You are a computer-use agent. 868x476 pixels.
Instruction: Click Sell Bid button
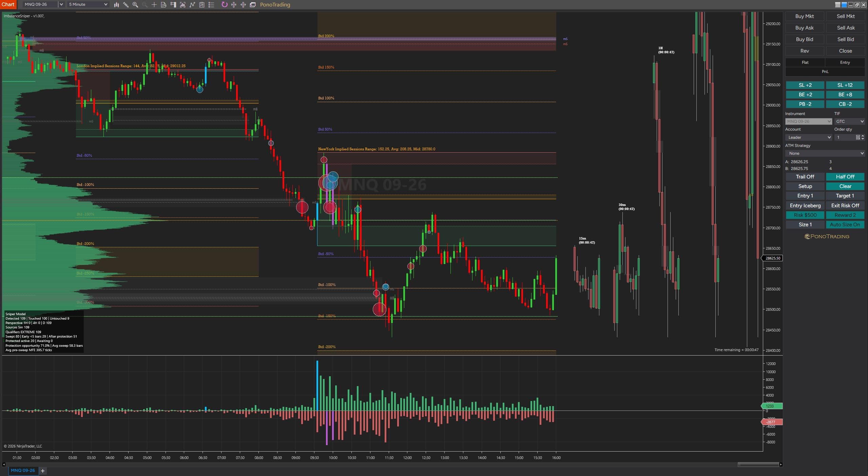845,39
